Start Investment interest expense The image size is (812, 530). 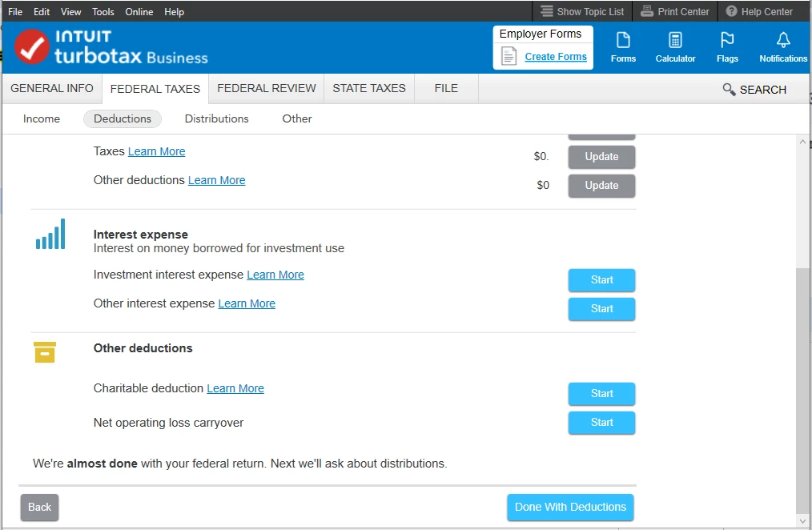click(x=601, y=280)
